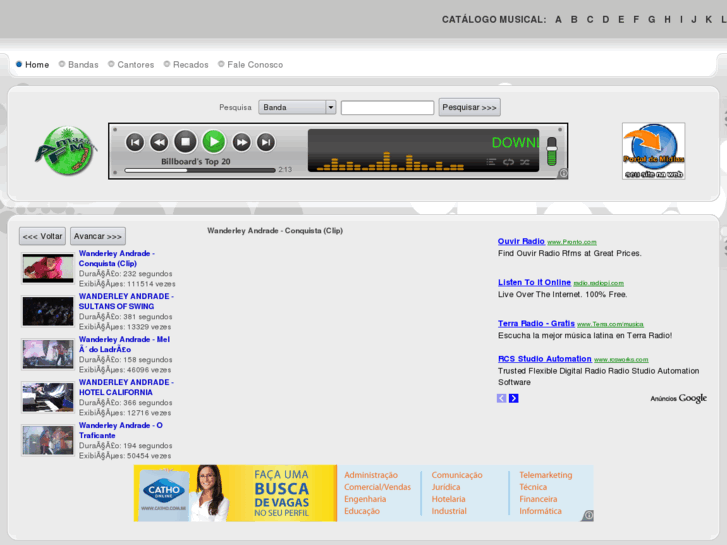
Task: Skip to previous track in player
Action: tap(135, 142)
